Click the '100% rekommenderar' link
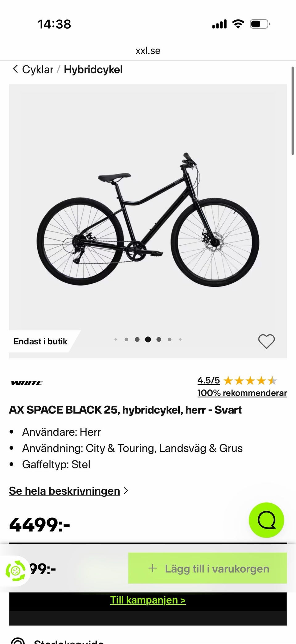Image resolution: width=296 pixels, height=644 pixels. coord(242,393)
